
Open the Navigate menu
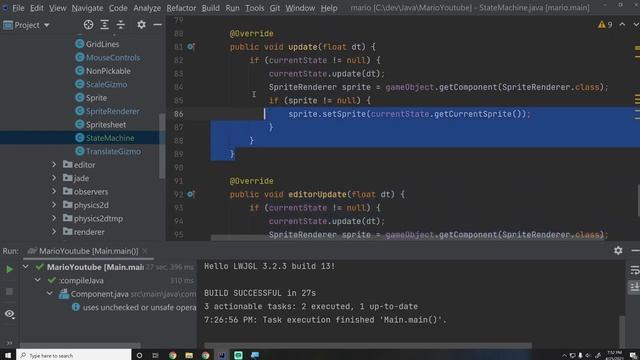click(x=87, y=8)
